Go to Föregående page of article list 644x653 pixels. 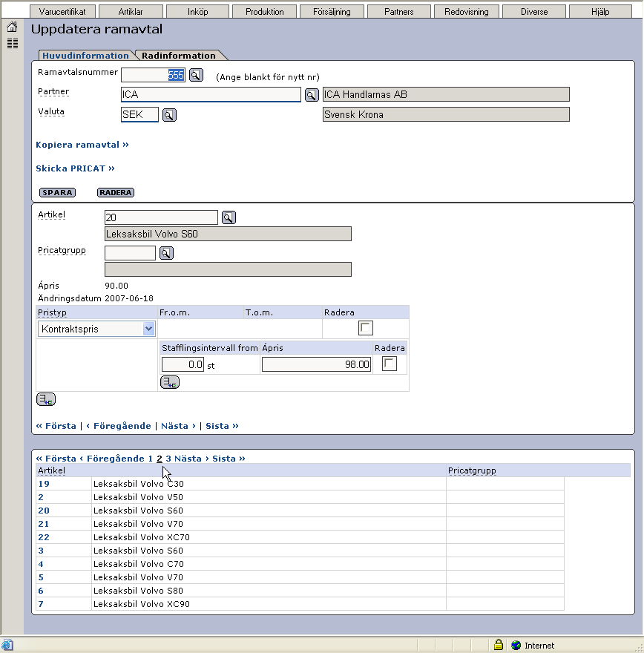112,458
